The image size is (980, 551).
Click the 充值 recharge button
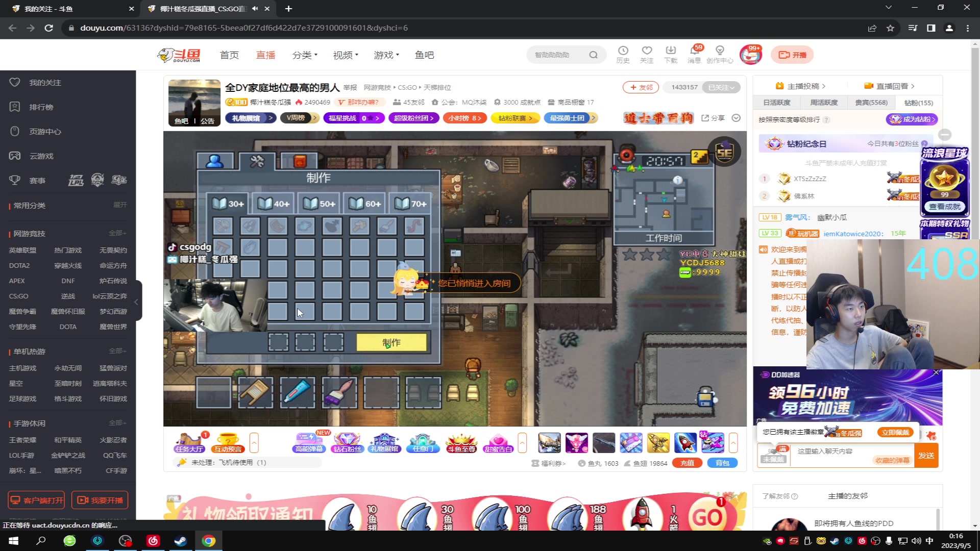coord(687,463)
